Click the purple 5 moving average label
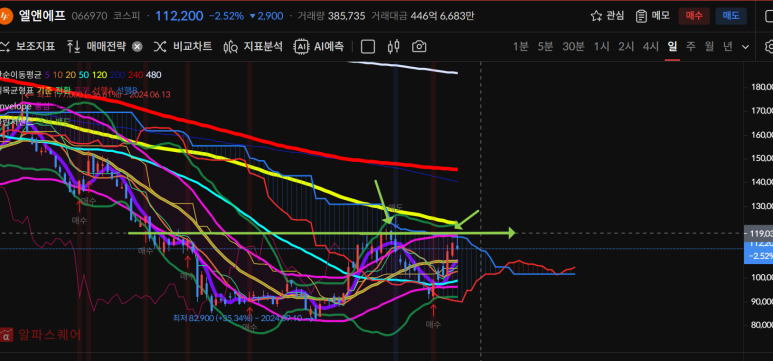 (47, 75)
